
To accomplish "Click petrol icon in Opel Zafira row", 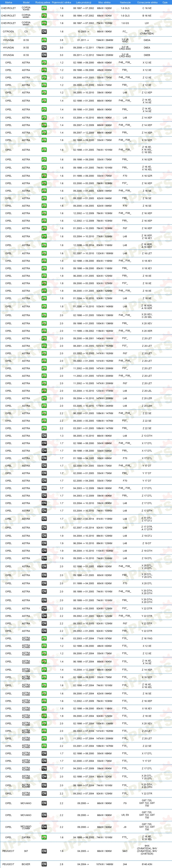I will coord(44,837).
